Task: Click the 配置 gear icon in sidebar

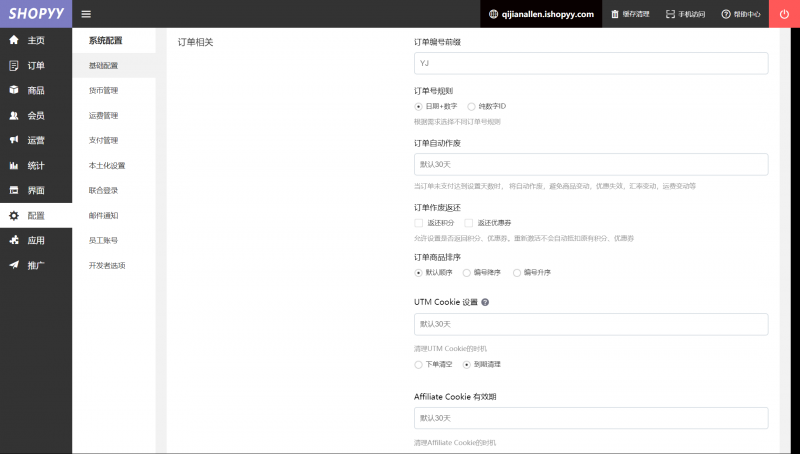Action: click(14, 215)
